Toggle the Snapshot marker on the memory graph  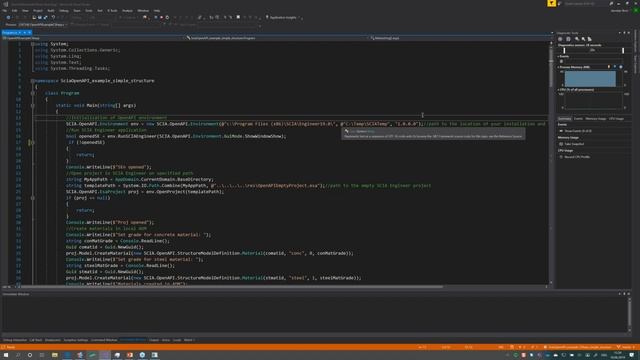pyautogui.click(x=615, y=67)
